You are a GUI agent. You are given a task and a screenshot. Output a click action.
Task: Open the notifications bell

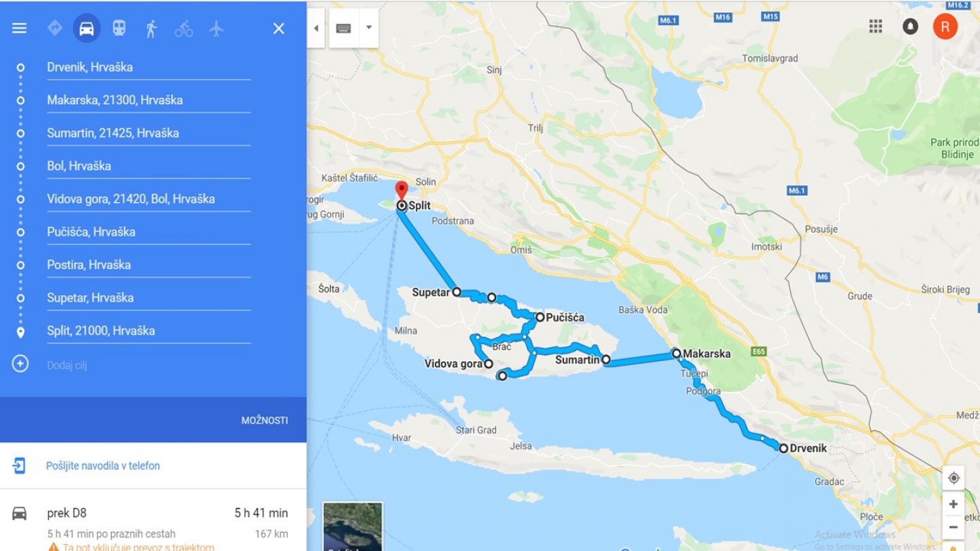[910, 27]
